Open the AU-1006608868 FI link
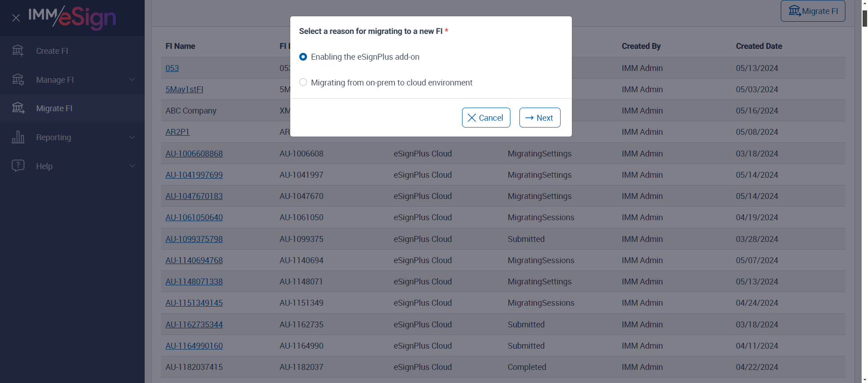This screenshot has height=383, width=868. pos(194,154)
